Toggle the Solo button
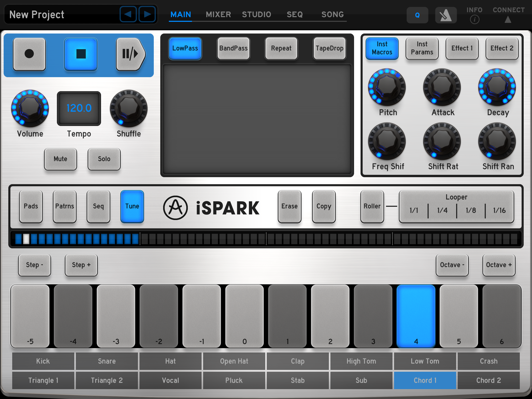Image resolution: width=532 pixels, height=399 pixels. pos(104,159)
